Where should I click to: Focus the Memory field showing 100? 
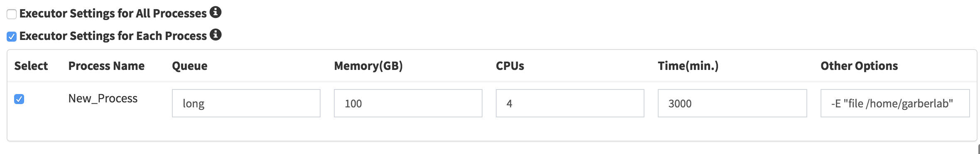point(408,103)
